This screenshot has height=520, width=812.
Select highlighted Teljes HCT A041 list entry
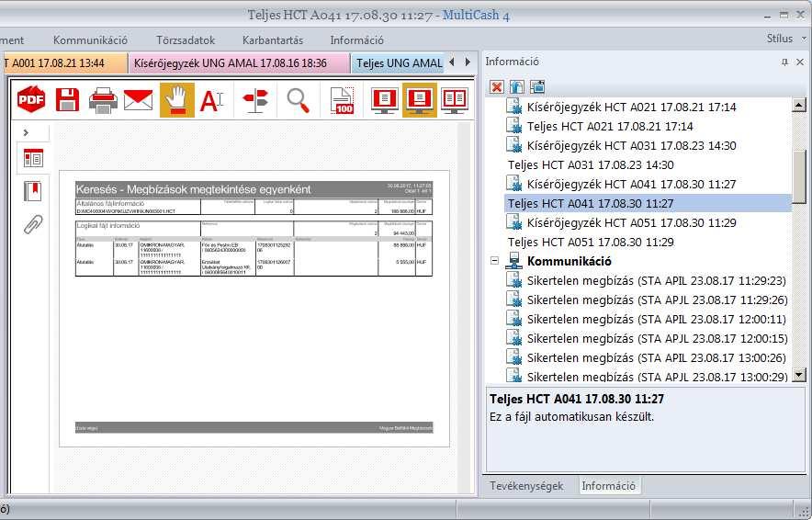tap(648, 204)
